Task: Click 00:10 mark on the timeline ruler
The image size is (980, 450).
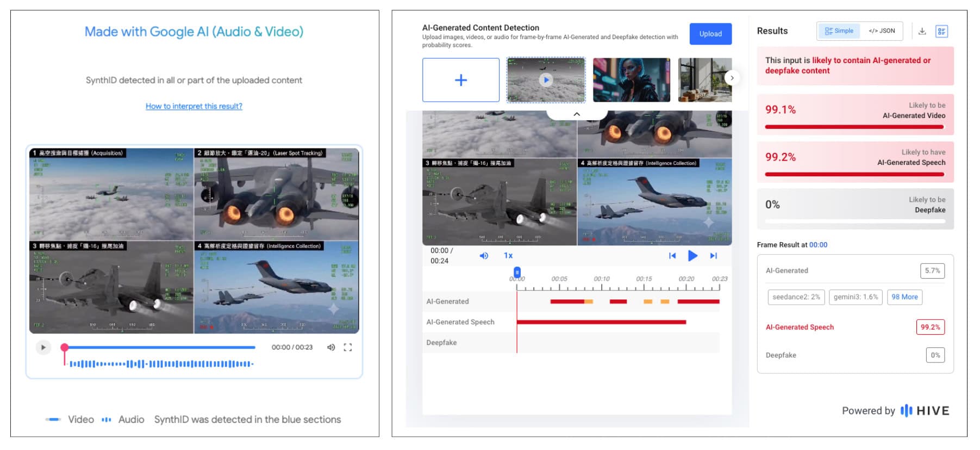Action: (x=602, y=279)
